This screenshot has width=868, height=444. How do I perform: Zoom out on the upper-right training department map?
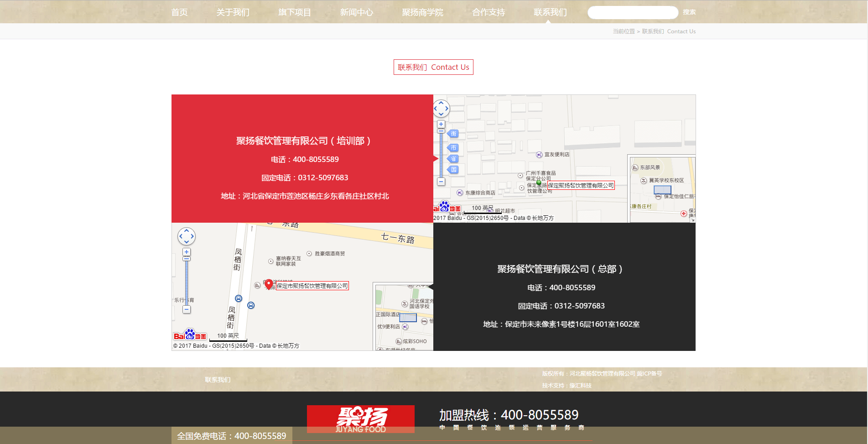click(x=441, y=182)
